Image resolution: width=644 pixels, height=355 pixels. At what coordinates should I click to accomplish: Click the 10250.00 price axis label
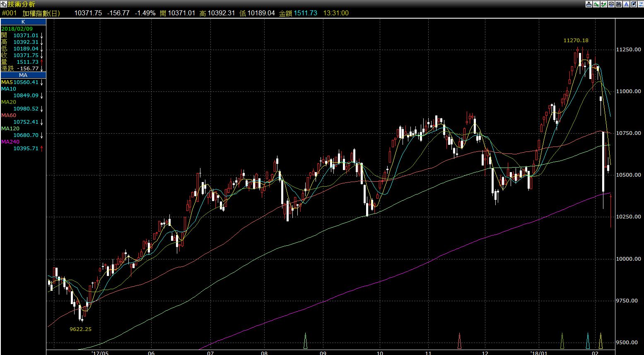pyautogui.click(x=630, y=217)
